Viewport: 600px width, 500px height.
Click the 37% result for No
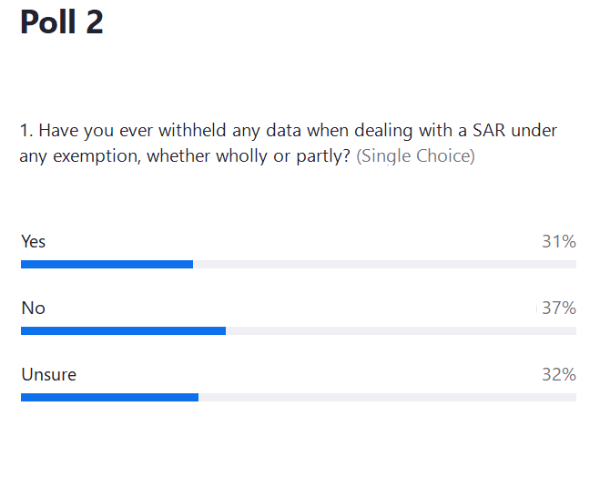pos(559,308)
